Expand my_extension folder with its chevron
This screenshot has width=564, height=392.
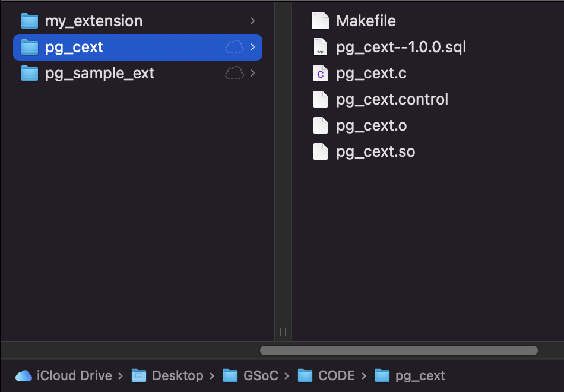[253, 21]
